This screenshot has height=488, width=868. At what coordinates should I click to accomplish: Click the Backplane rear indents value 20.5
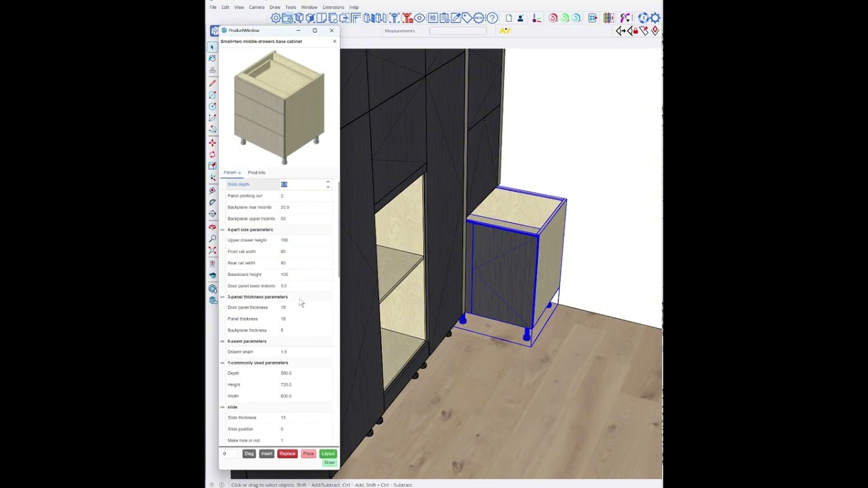tap(285, 207)
